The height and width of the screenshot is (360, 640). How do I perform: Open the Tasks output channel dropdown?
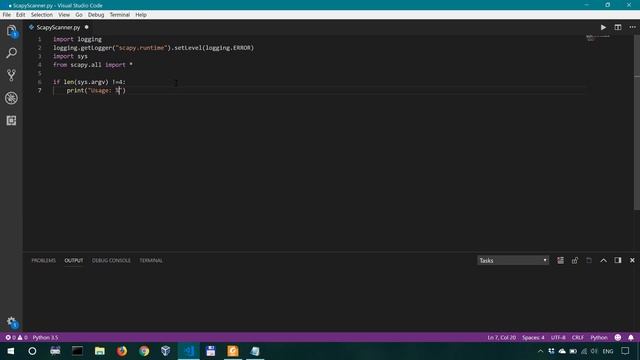(513, 260)
